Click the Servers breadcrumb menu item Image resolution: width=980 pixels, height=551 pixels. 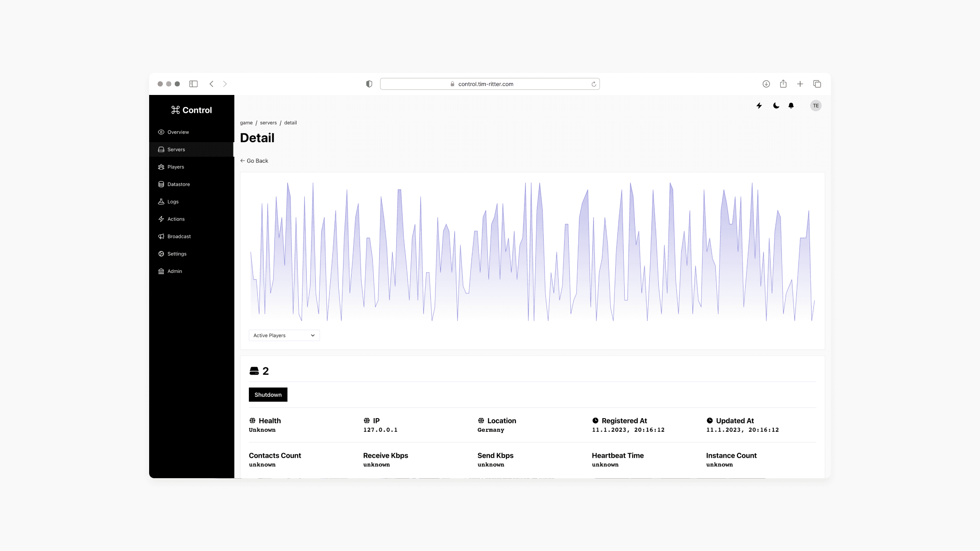pyautogui.click(x=268, y=123)
